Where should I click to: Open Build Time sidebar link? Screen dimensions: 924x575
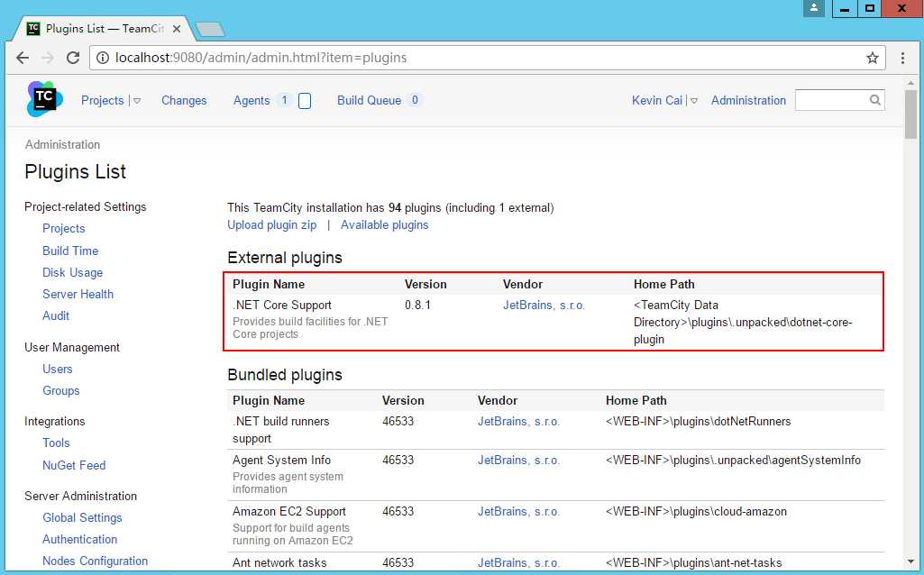click(x=70, y=251)
